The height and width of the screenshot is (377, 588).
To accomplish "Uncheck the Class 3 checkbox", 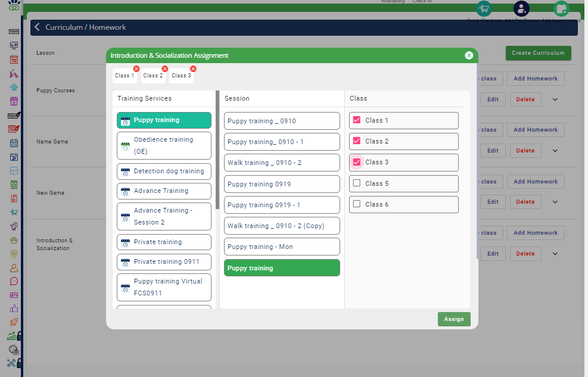I will tap(357, 162).
